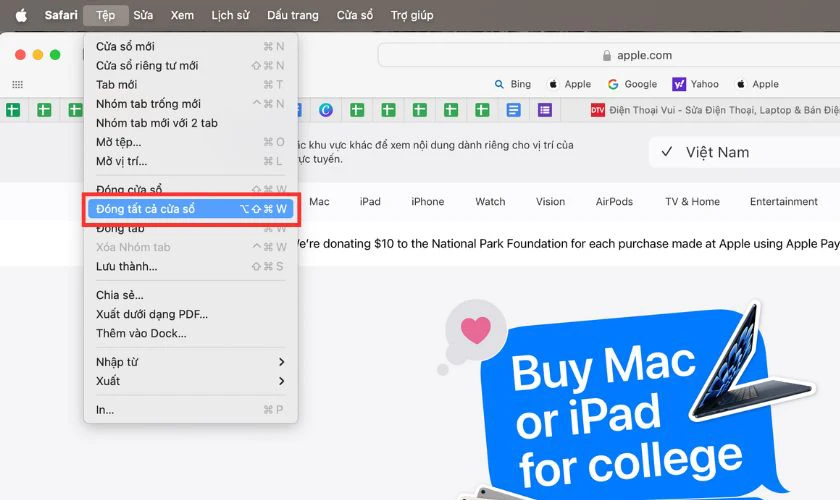Viewport: 840px width, 500px height.
Task: Choose Cửa sổ mới from the menu
Action: pos(190,47)
